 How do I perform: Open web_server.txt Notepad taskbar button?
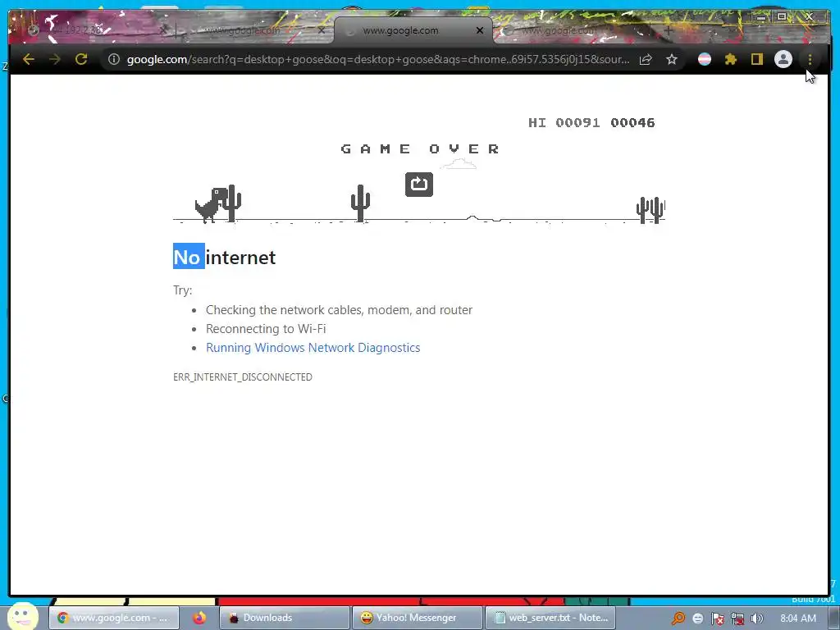pos(550,618)
